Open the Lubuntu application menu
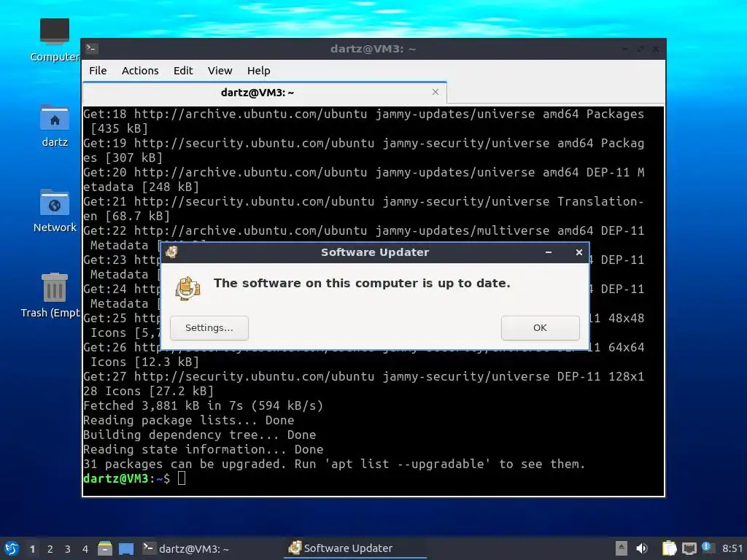 coord(12,548)
